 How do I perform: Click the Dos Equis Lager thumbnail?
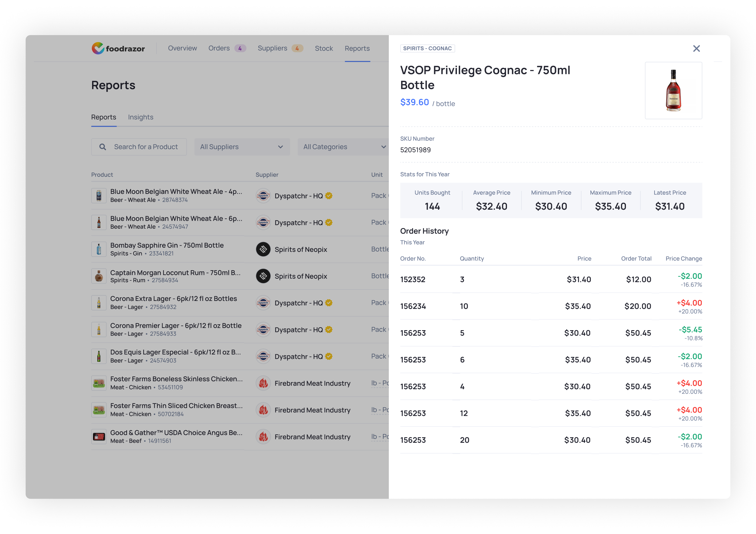[x=99, y=356]
